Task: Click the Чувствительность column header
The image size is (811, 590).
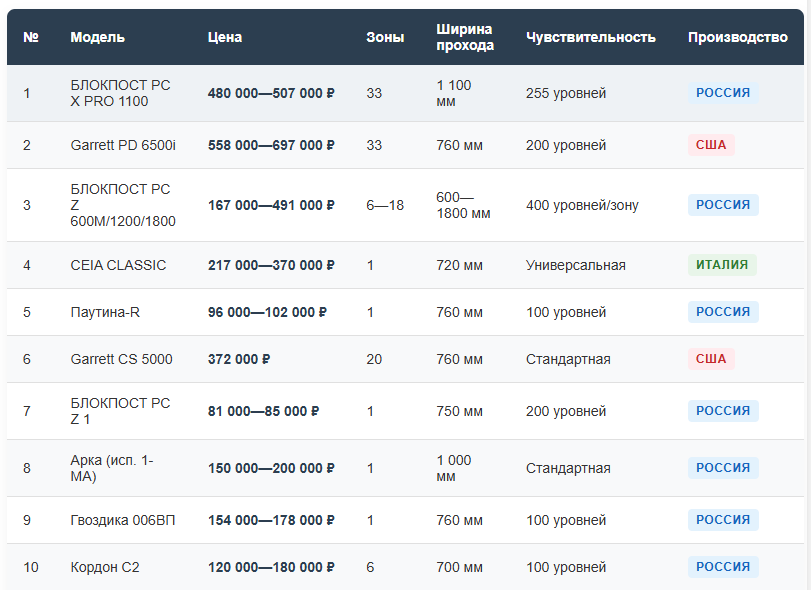Action: point(591,37)
